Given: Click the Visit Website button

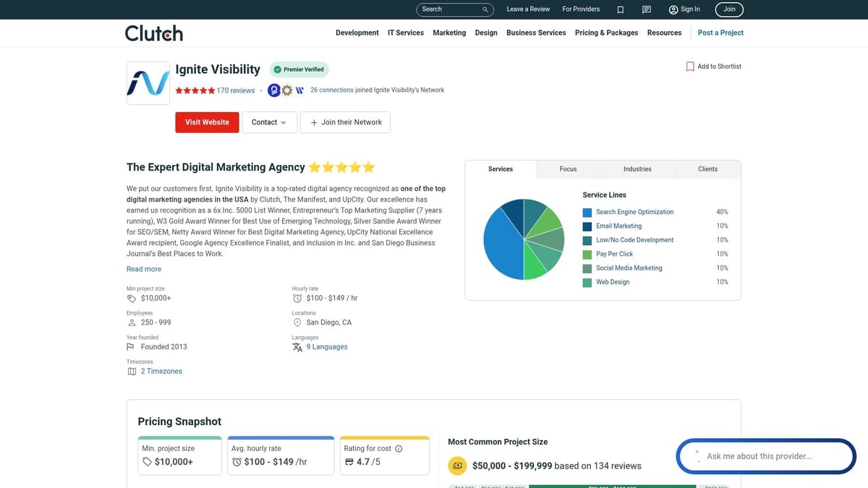Looking at the screenshot, I should coord(207,122).
